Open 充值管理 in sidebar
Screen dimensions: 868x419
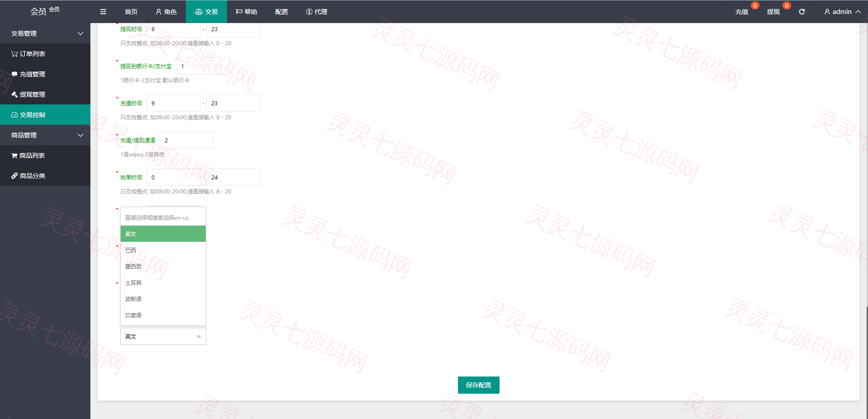coord(45,74)
